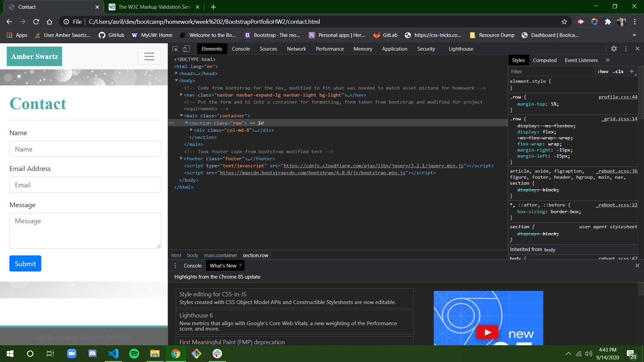The height and width of the screenshot is (362, 644).
Task: Open the GitHub bookmark
Action: [x=111, y=35]
